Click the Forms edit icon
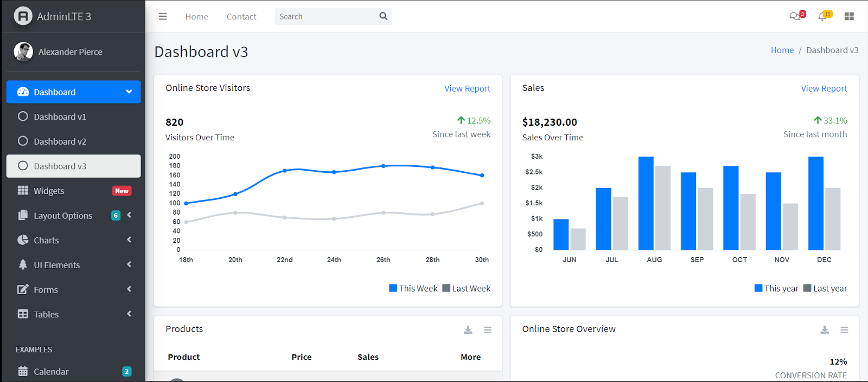The width and height of the screenshot is (868, 382). [x=23, y=289]
